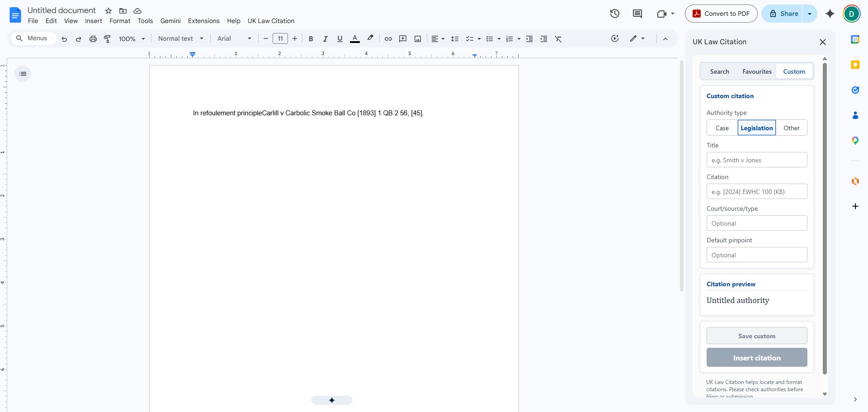This screenshot has width=868, height=412.
Task: Open the Extensions menu
Action: click(x=204, y=21)
